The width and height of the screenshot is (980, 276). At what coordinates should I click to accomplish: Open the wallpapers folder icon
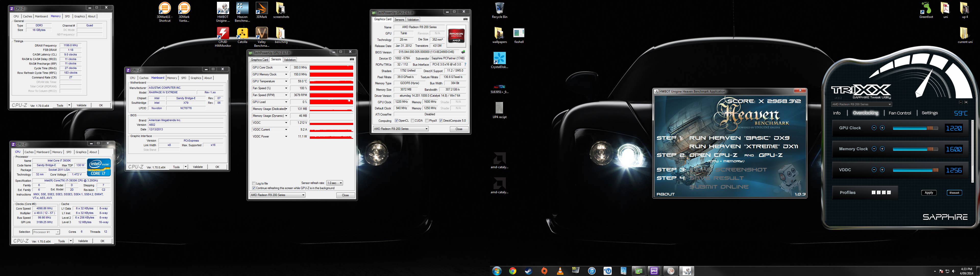[x=499, y=36]
